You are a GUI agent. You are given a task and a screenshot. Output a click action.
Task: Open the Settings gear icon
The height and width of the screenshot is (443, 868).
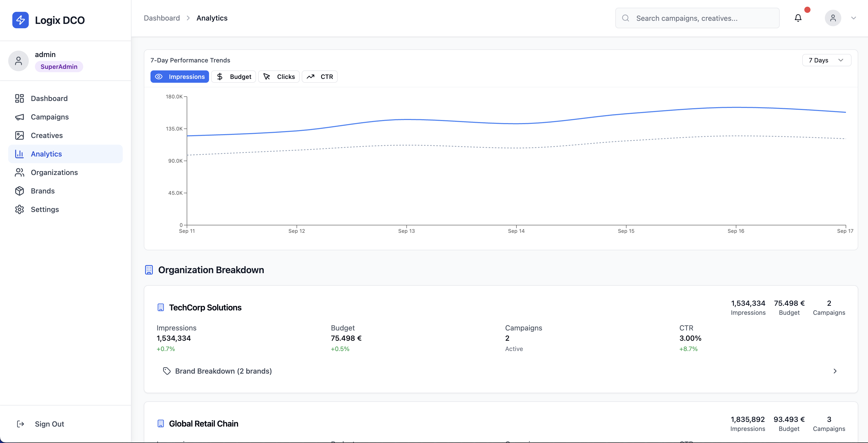point(19,209)
